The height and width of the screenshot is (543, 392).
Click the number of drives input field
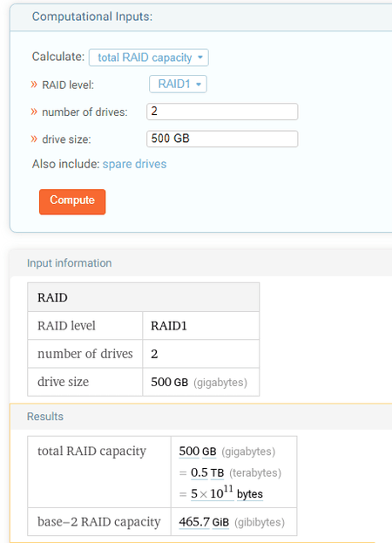click(222, 112)
